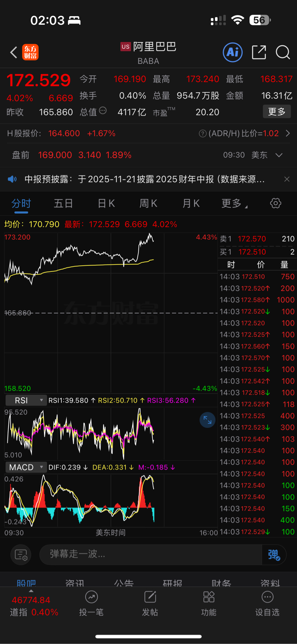Image resolution: width=297 pixels, height=644 pixels.
Task: Switch to the 周K tab
Action: (x=148, y=203)
